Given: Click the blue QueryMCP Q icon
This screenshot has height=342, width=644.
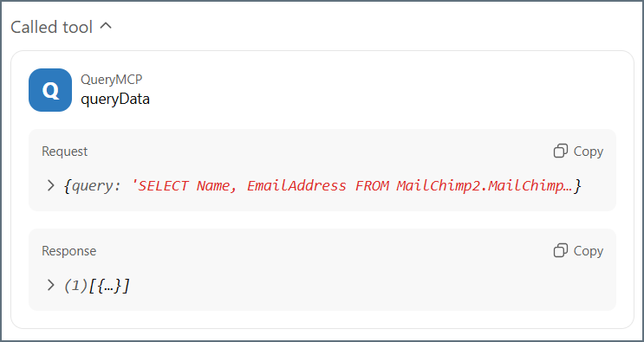Looking at the screenshot, I should pyautogui.click(x=50, y=90).
